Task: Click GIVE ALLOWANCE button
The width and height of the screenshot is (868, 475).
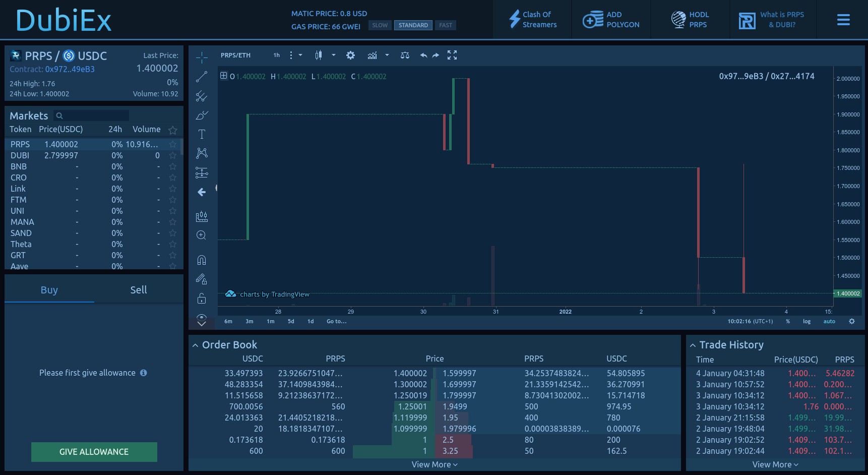Action: 94,452
